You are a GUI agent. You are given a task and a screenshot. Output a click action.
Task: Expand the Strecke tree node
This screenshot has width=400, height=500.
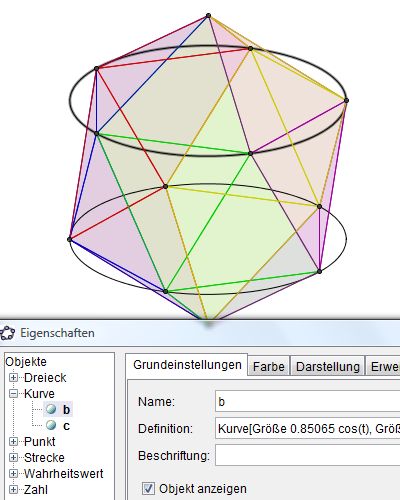tap(13, 458)
